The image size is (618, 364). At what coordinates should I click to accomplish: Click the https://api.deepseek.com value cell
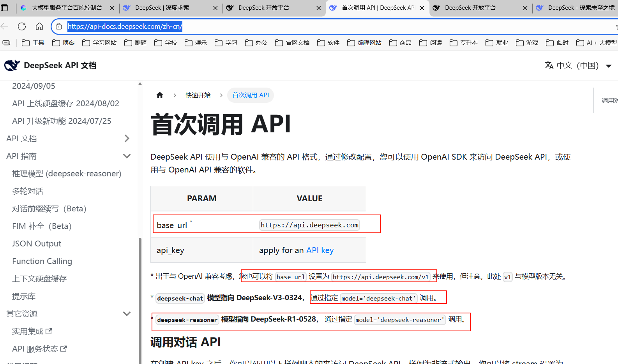(309, 225)
